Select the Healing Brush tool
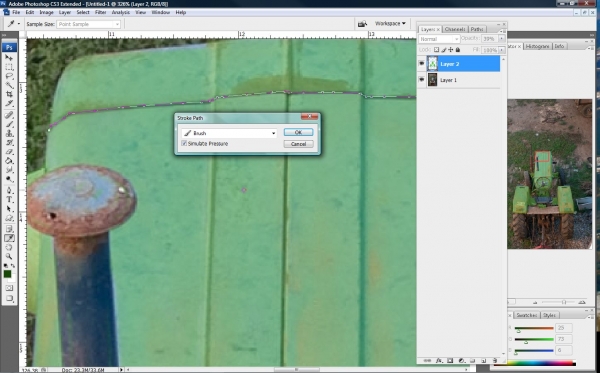 point(9,115)
